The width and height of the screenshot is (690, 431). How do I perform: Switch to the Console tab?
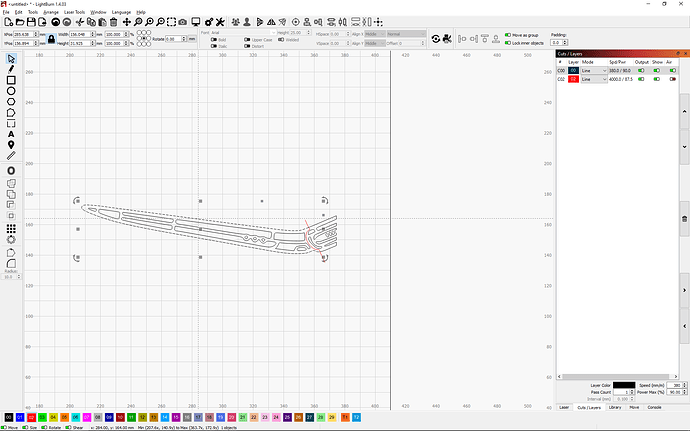pyautogui.click(x=654, y=407)
